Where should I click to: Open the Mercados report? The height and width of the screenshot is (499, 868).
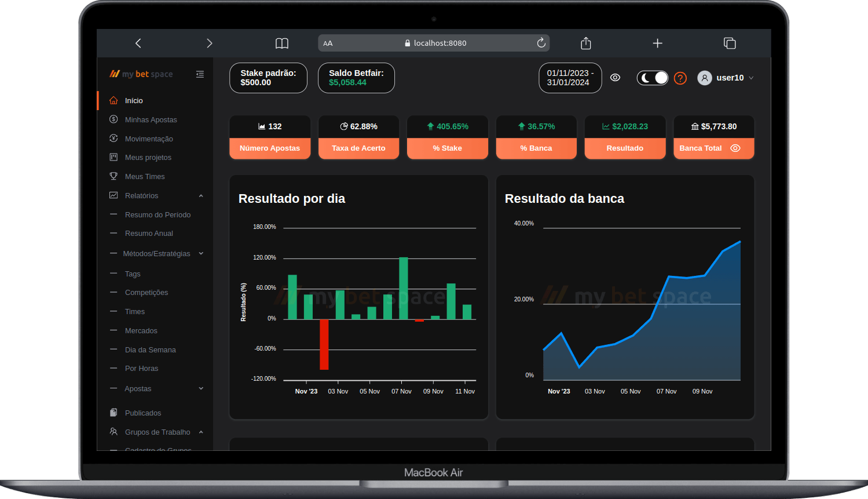pyautogui.click(x=141, y=330)
